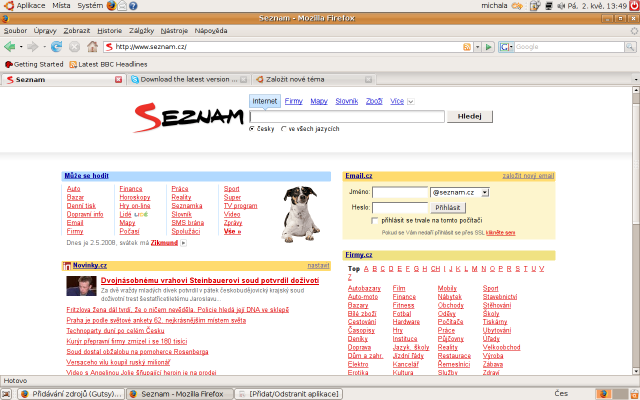Switch to Přidat/Odstranit aplikace taskbar window
The width and height of the screenshot is (640, 400).
tap(289, 394)
